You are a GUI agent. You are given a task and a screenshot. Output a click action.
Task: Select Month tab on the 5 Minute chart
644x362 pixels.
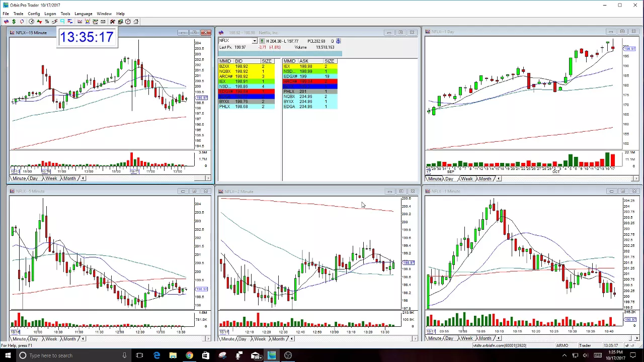click(x=69, y=339)
